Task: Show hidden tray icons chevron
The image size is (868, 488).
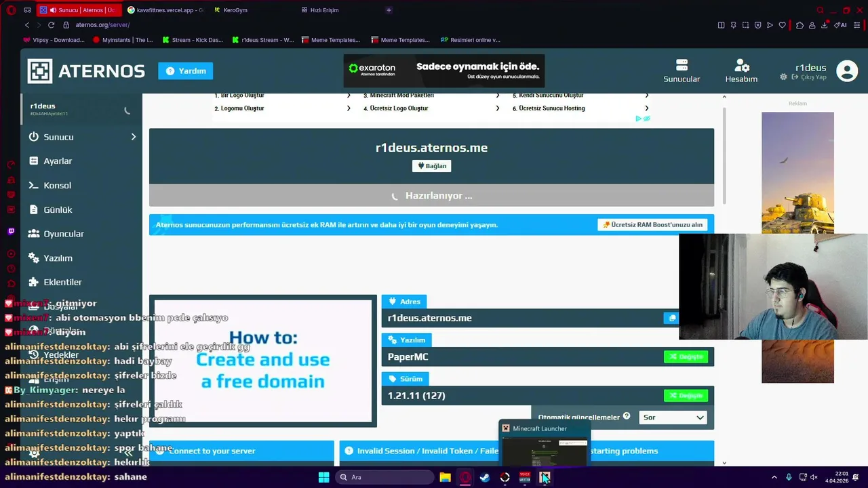Action: 774,477
